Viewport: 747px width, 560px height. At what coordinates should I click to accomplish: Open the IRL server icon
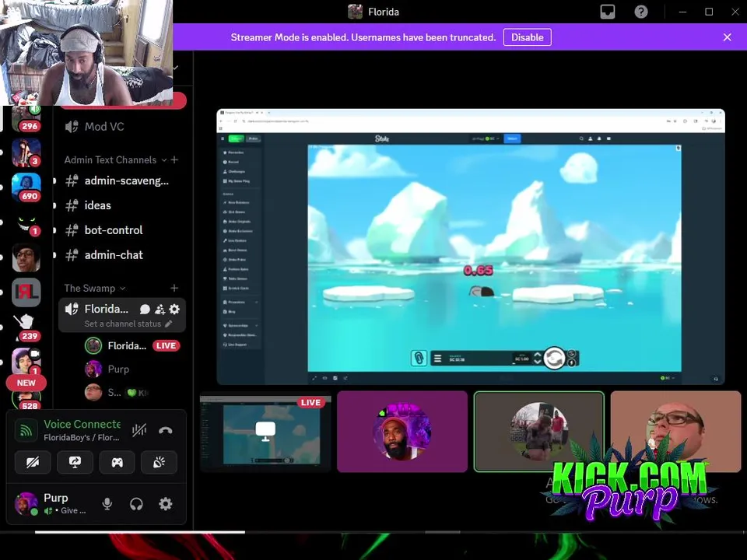coord(26,292)
